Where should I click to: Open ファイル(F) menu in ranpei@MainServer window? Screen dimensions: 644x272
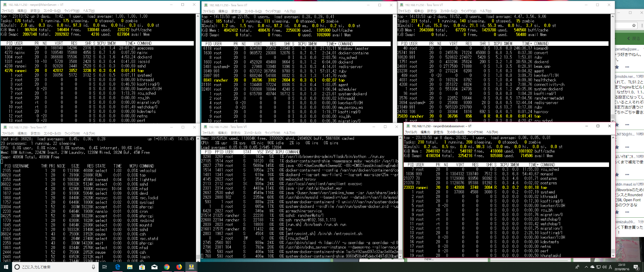coord(8,11)
